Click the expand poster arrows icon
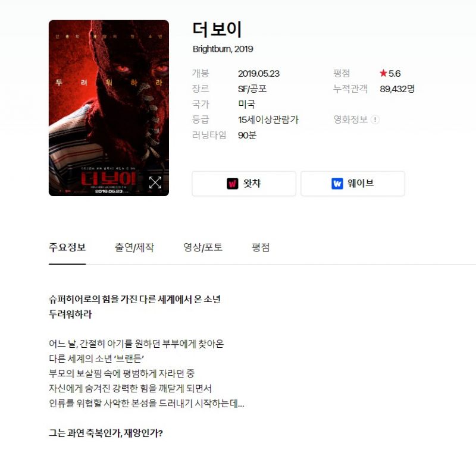This screenshot has width=476, height=453. click(155, 183)
